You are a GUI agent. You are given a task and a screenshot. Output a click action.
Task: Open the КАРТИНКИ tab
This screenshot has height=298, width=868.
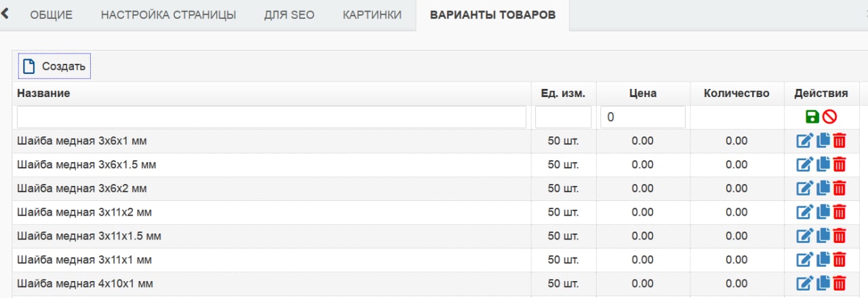click(372, 15)
